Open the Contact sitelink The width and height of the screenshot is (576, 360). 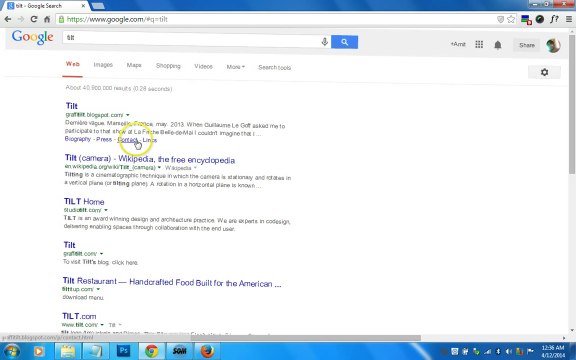click(127, 140)
